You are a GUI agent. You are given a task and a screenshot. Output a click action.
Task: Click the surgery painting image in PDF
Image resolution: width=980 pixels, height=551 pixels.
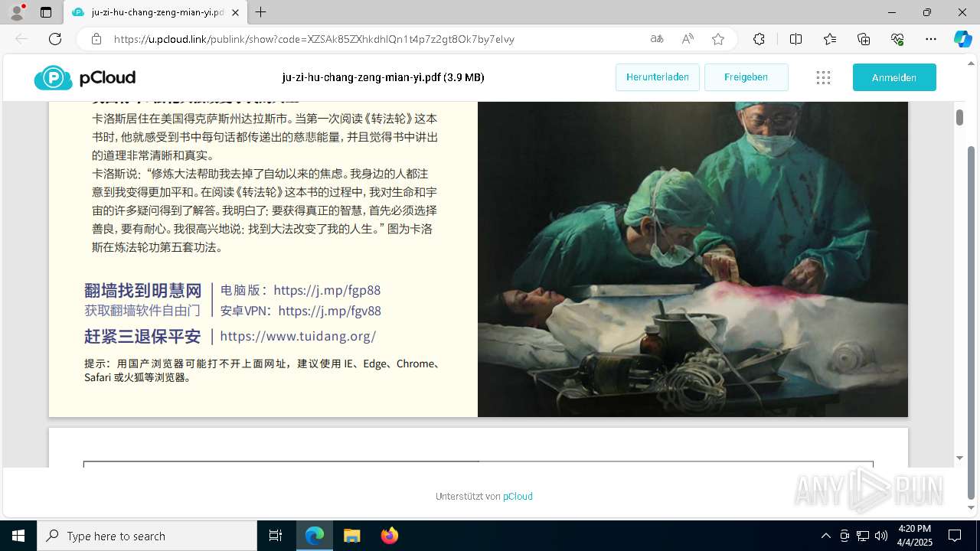coord(693,259)
